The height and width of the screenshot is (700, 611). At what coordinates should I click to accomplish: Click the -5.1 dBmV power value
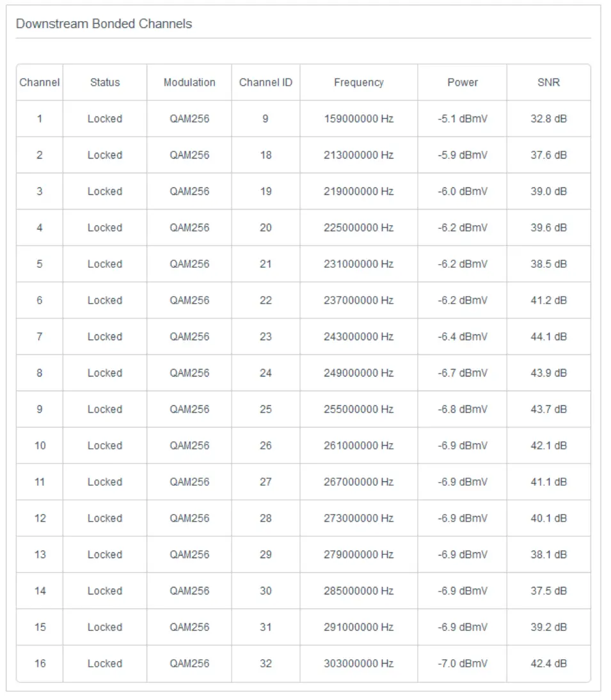pyautogui.click(x=463, y=119)
